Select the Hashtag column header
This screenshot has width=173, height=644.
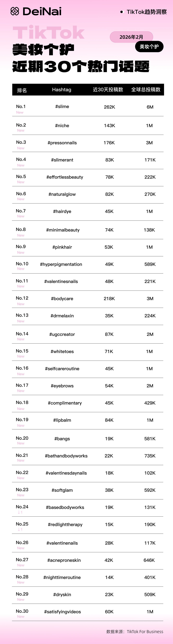click(x=62, y=90)
